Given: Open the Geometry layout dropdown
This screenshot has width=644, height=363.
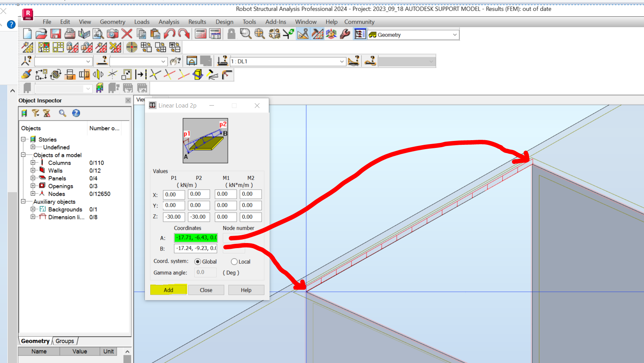Looking at the screenshot, I should pos(454,35).
